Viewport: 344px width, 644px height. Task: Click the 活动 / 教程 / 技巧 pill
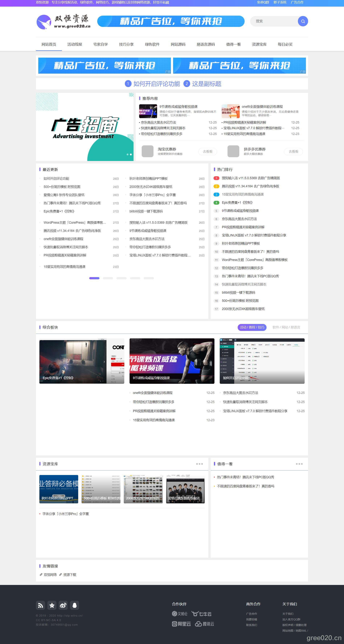coord(252,327)
